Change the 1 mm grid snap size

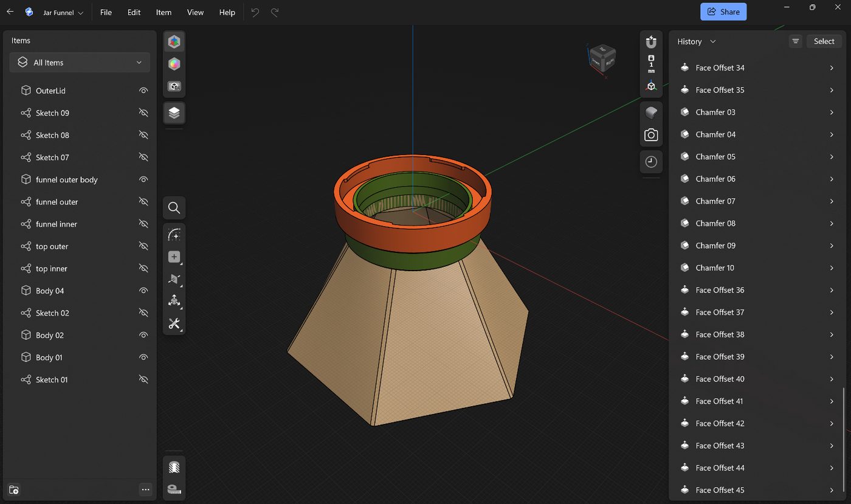[651, 64]
